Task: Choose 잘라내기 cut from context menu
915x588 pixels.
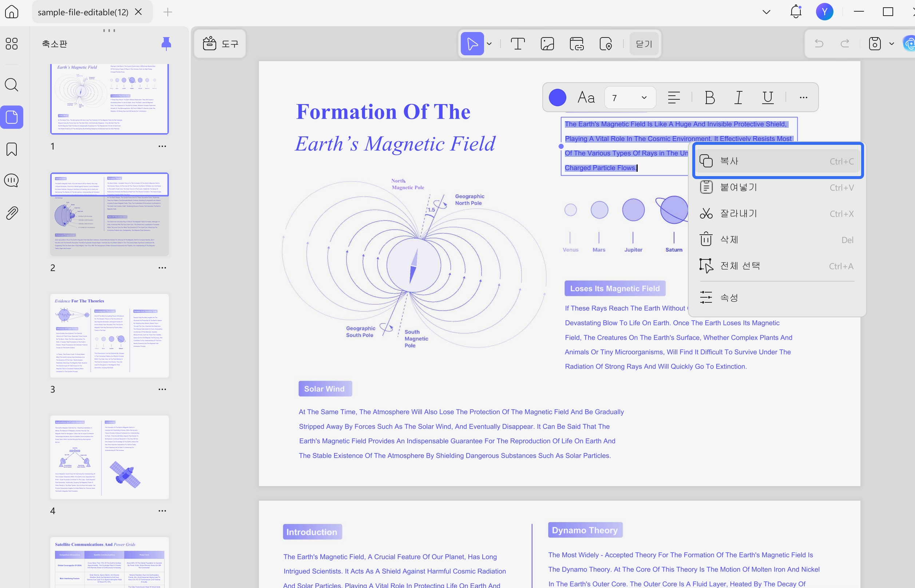Action: (x=777, y=213)
